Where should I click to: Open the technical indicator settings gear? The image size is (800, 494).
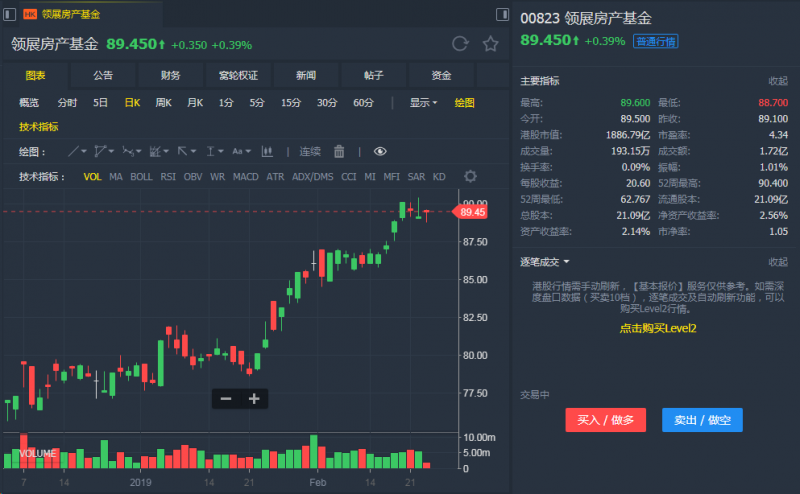pyautogui.click(x=470, y=177)
